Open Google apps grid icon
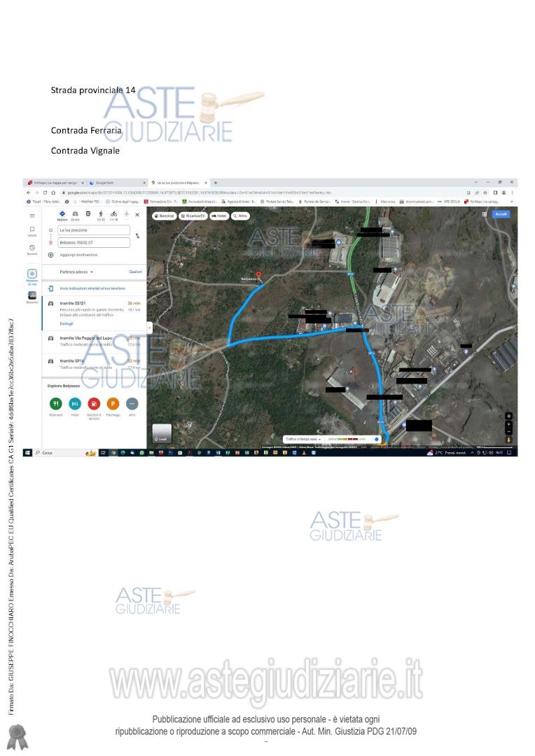The width and height of the screenshot is (535, 756). pyautogui.click(x=483, y=213)
